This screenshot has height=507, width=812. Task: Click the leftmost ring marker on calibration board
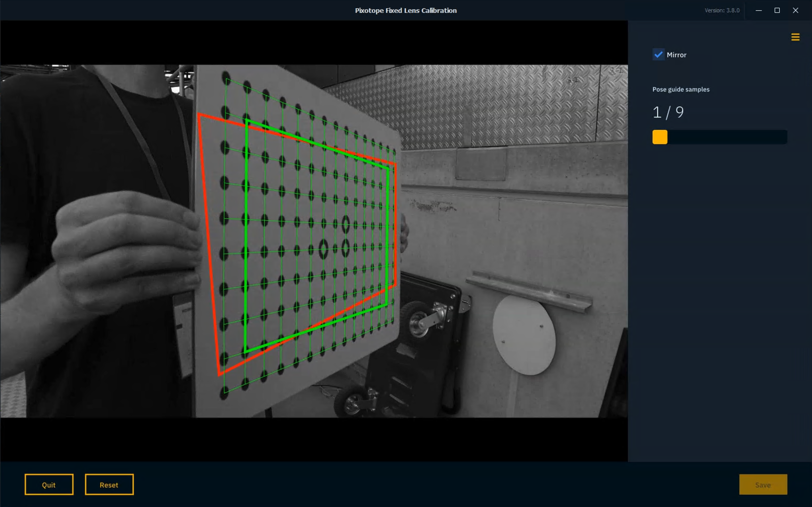click(323, 249)
